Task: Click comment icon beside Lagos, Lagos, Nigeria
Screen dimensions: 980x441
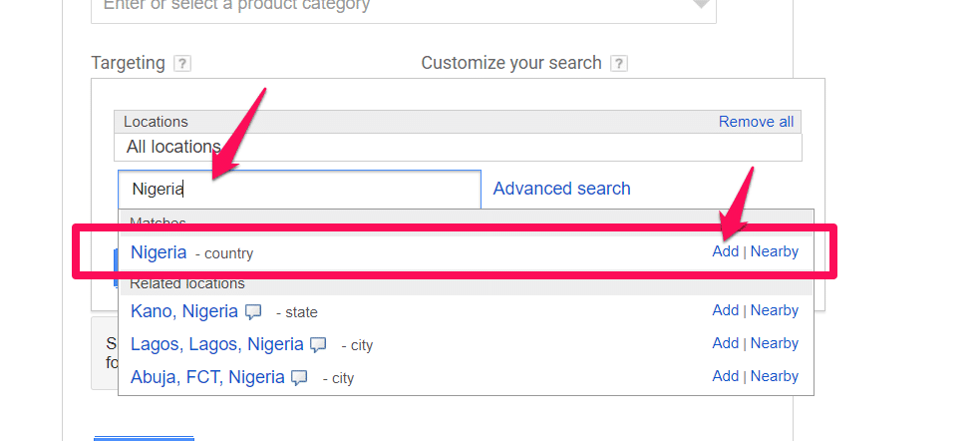Action: point(319,344)
